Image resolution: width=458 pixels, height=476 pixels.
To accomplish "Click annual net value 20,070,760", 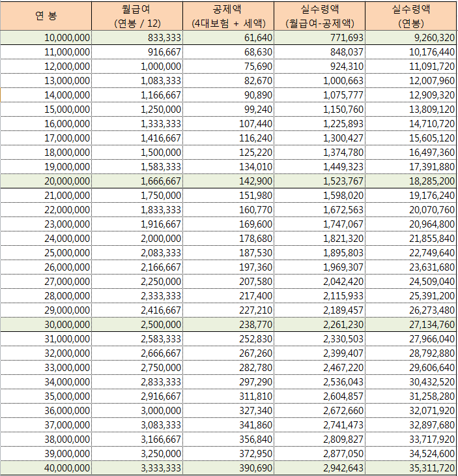I will click(x=411, y=210).
